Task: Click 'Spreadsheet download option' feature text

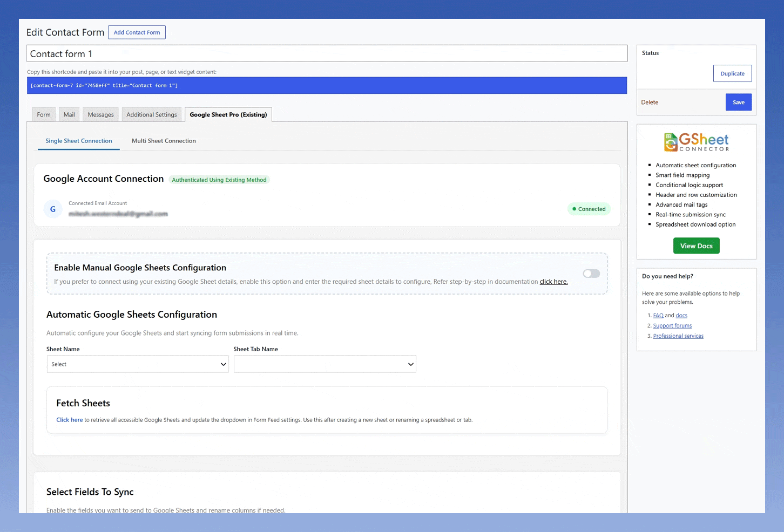Action: [695, 224]
